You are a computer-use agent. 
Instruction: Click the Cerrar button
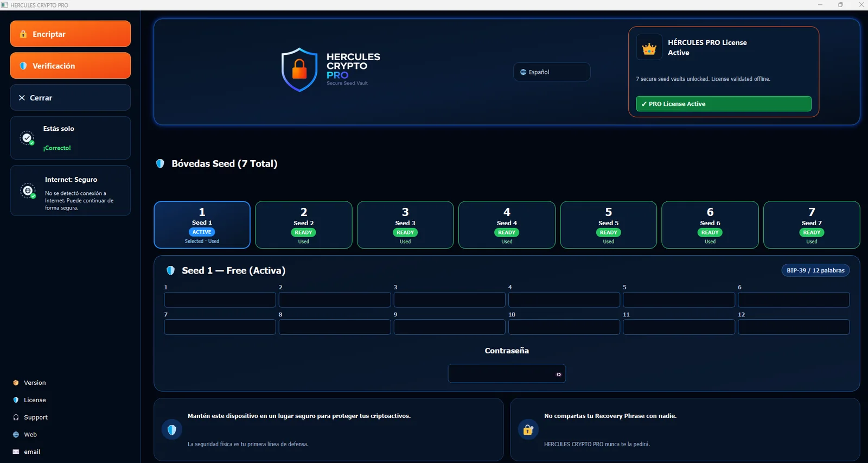[x=70, y=98]
